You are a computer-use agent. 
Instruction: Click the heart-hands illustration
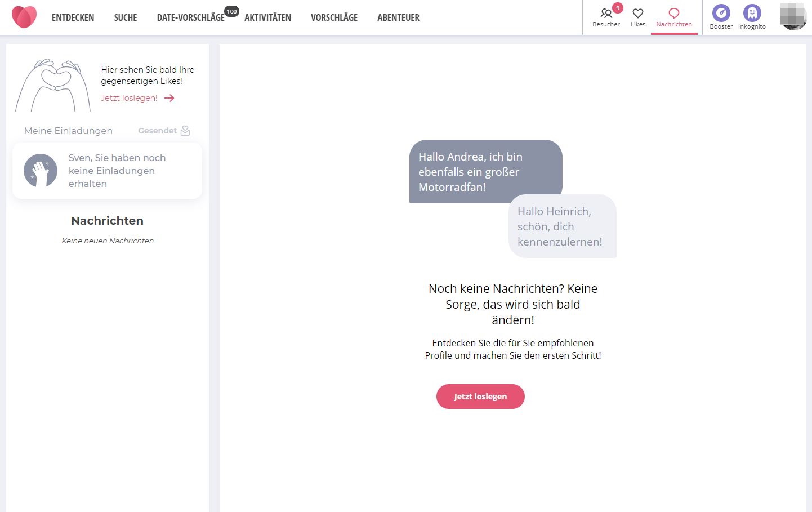tap(53, 85)
